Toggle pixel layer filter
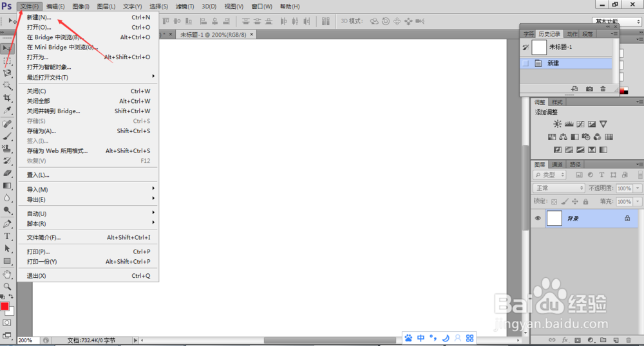This screenshot has height=346, width=644. (x=579, y=175)
